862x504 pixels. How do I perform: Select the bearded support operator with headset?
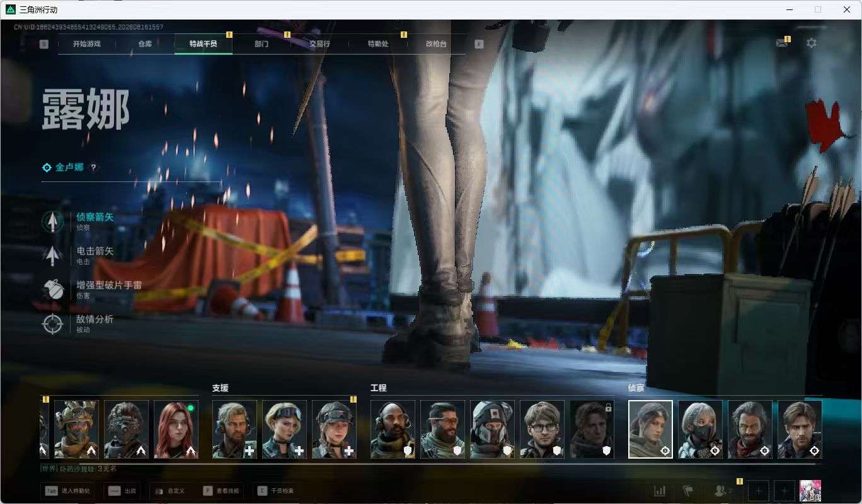[234, 429]
